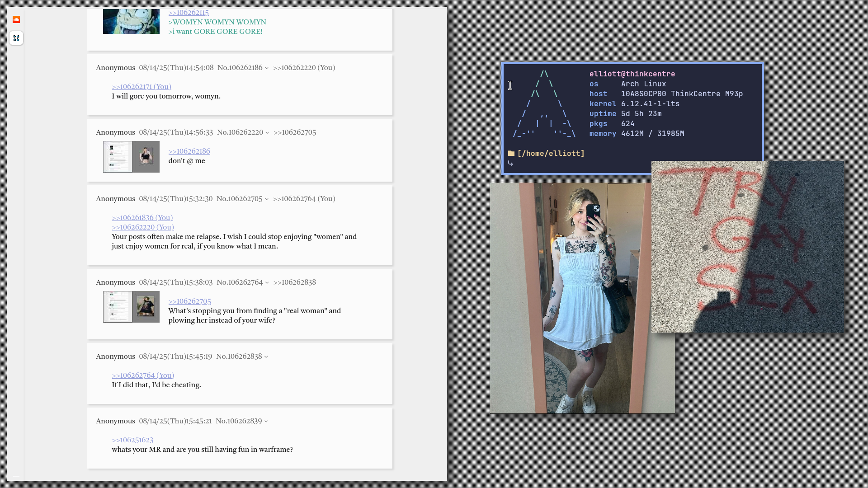868x488 pixels.
Task: Open post menu arrow for No.106262186
Action: pos(267,68)
